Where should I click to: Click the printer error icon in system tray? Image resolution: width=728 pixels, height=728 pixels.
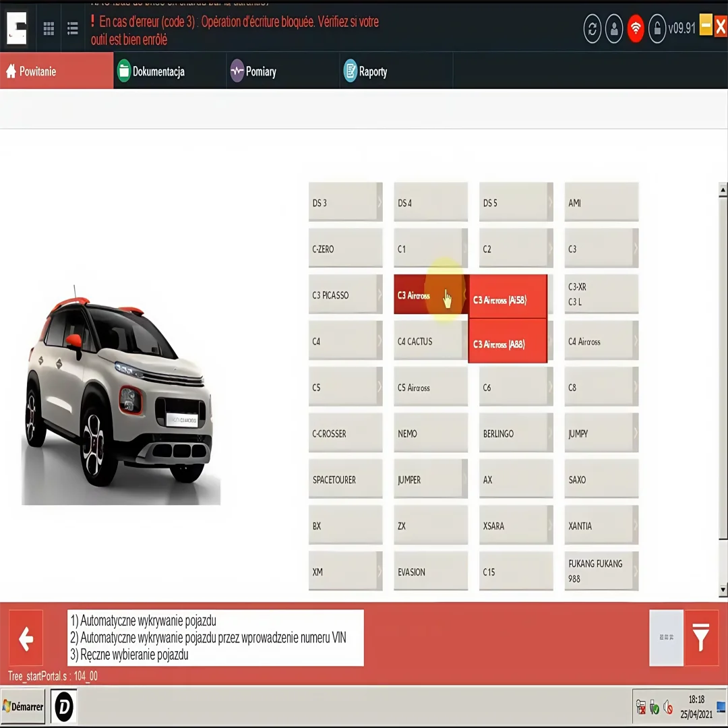(x=640, y=707)
